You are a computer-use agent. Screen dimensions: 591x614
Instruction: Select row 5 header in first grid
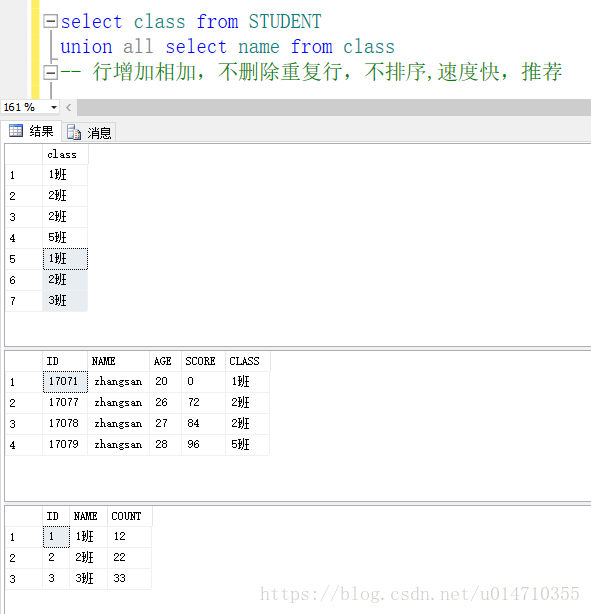tap(24, 259)
